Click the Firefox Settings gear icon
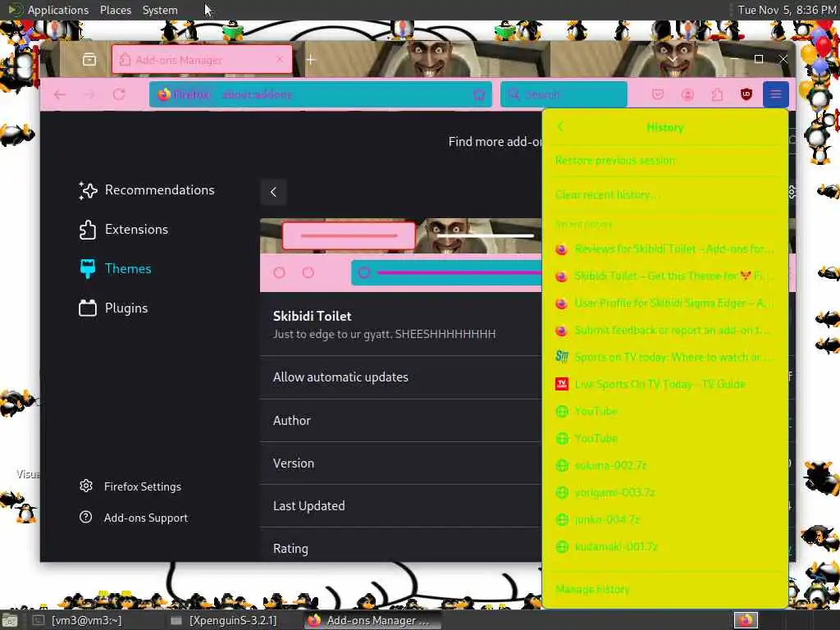The width and height of the screenshot is (840, 630). (85, 486)
